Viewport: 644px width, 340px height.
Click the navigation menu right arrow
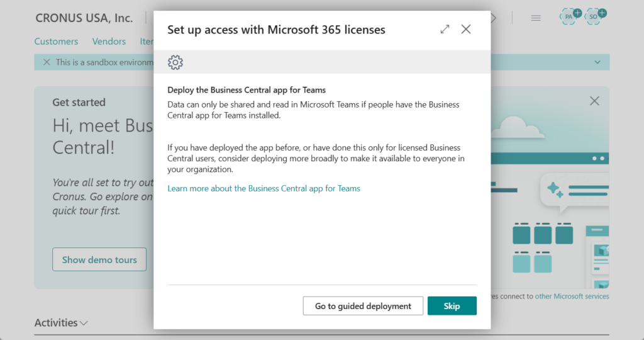494,18
